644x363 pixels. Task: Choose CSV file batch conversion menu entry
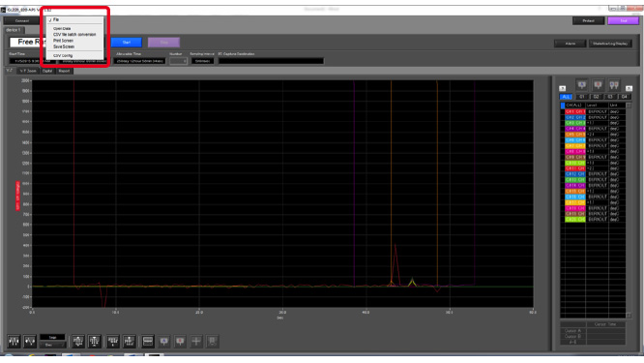[74, 35]
